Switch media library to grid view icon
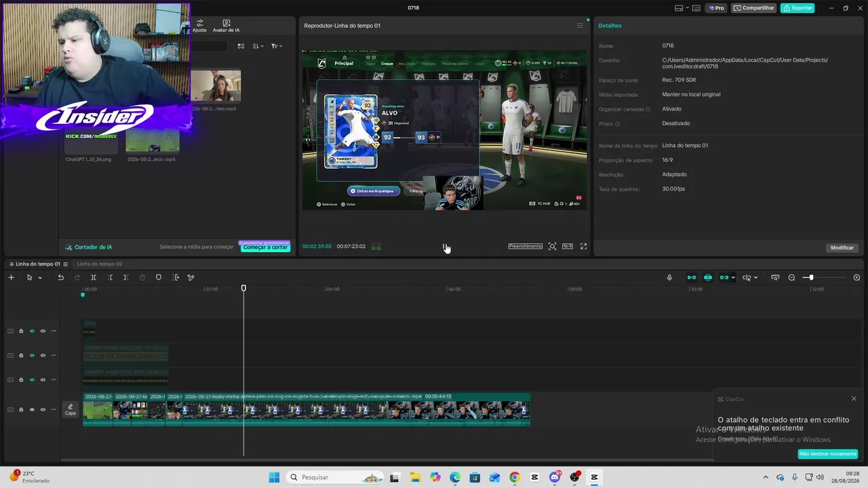This screenshot has height=488, width=868. pos(241,46)
